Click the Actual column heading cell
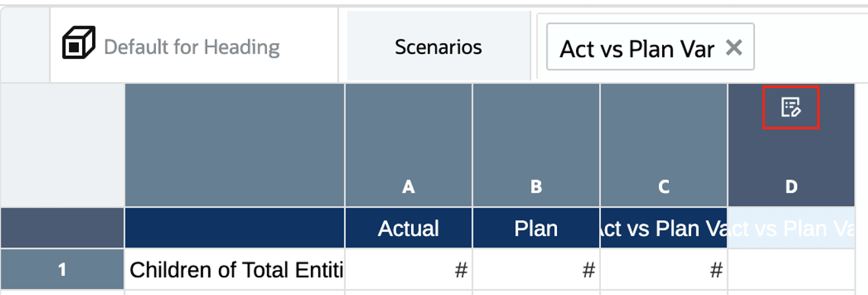 pos(408,229)
